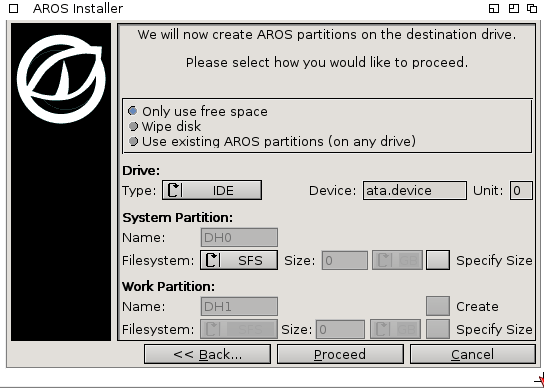This screenshot has width=544, height=388.
Task: Cycle the Work Partition GB unit selector
Action: pos(395,329)
